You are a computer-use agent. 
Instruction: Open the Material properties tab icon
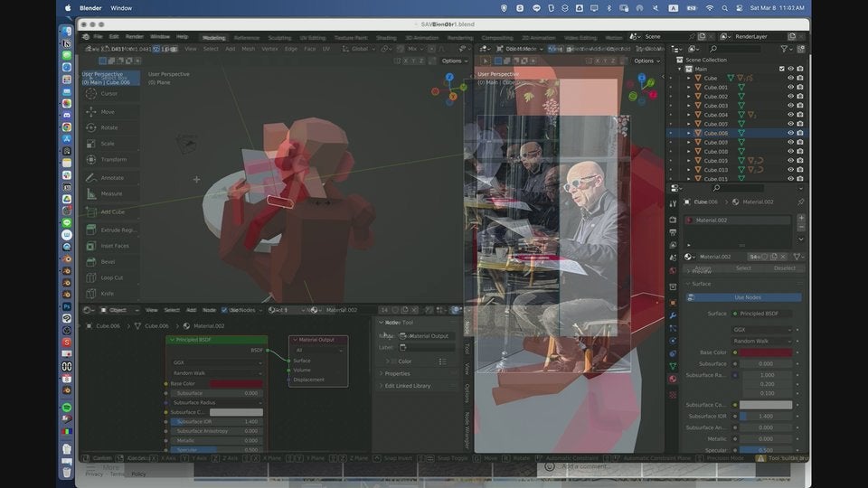pos(673,379)
